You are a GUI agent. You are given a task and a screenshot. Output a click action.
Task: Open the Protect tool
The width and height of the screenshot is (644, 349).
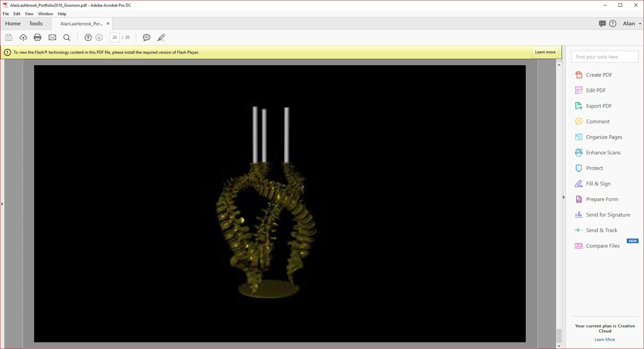589,168
